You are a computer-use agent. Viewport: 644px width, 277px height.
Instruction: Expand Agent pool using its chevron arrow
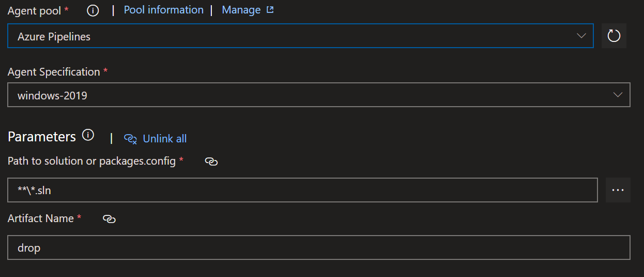[581, 36]
